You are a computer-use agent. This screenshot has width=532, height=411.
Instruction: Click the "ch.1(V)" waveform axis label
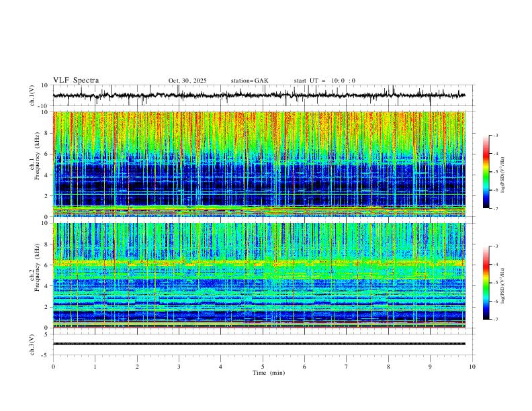point(32,95)
